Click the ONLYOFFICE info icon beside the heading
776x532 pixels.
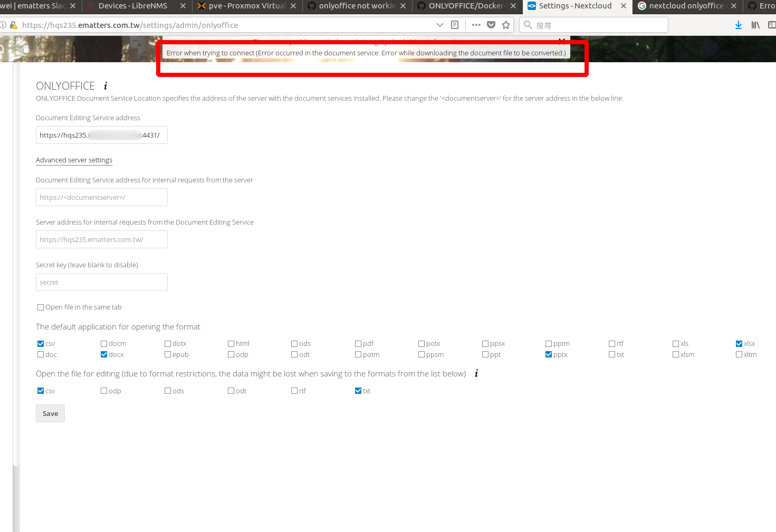[x=106, y=86]
